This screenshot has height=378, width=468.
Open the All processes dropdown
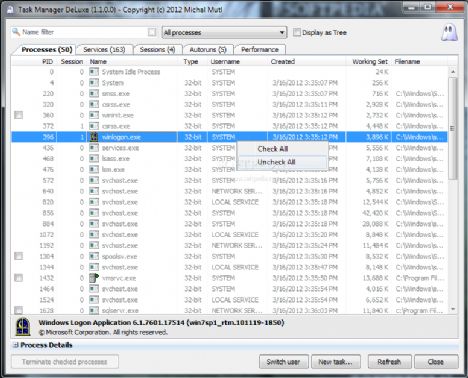coord(224,33)
